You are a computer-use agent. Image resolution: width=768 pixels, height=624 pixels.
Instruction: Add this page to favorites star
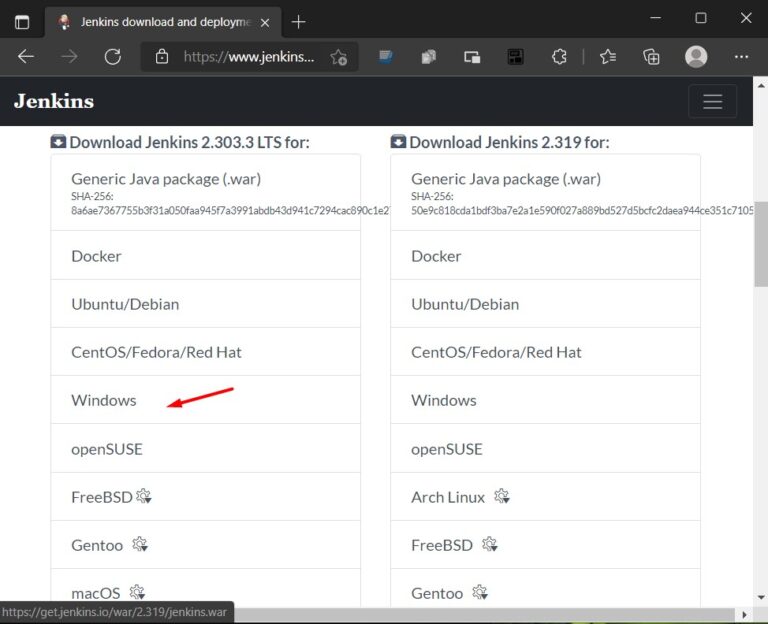click(339, 57)
